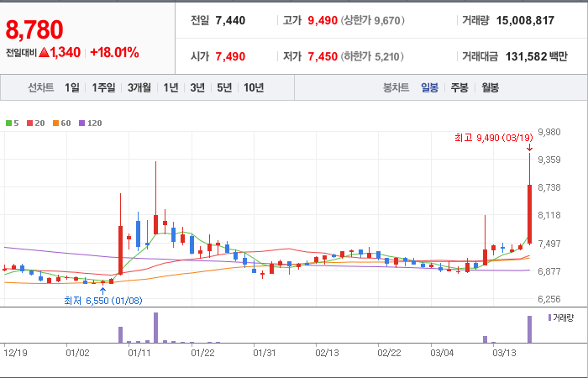Click the green 5-day average swatch

point(8,123)
